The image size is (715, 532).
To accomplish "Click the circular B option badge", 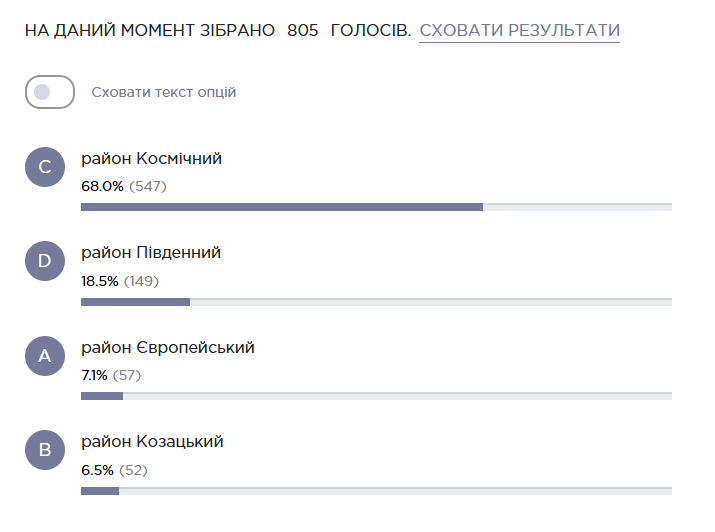I will (x=45, y=450).
